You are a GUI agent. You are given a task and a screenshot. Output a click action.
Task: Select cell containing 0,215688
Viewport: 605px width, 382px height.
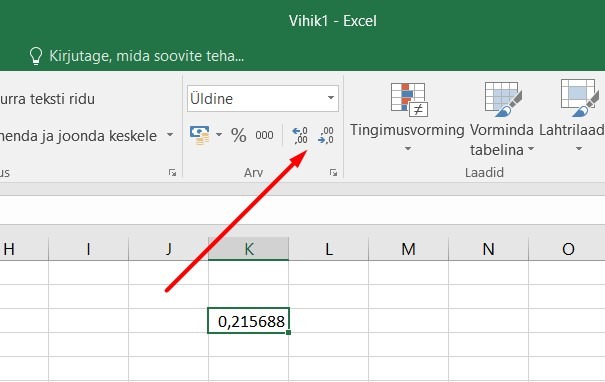(x=248, y=321)
